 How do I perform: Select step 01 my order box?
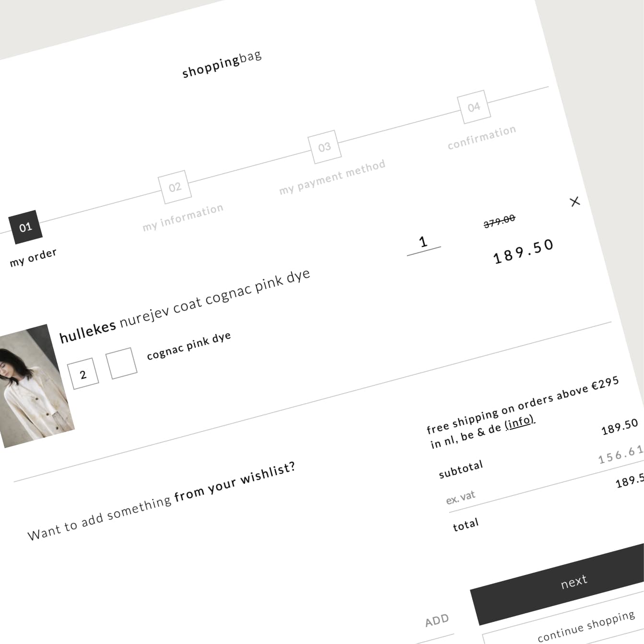[25, 227]
